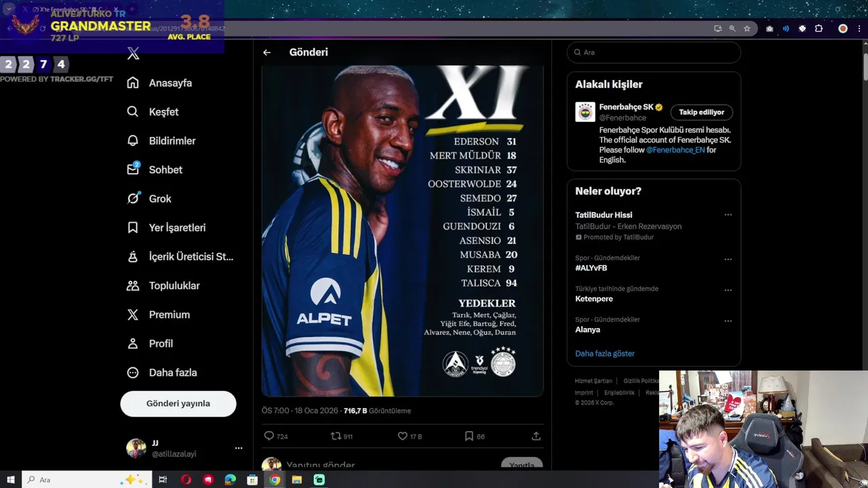
Task: Open File Explorer from taskbar
Action: [296, 480]
